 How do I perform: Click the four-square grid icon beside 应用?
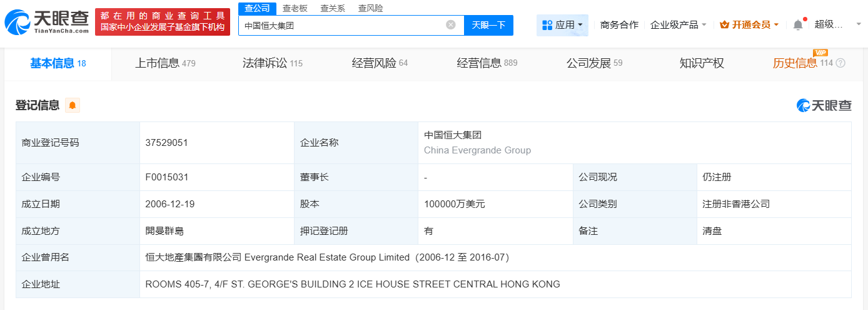547,25
